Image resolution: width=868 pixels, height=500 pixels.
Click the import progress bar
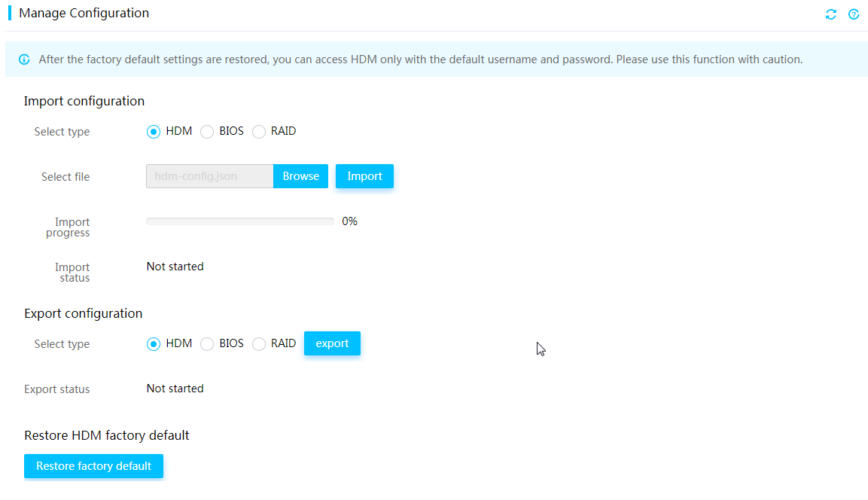coord(239,221)
